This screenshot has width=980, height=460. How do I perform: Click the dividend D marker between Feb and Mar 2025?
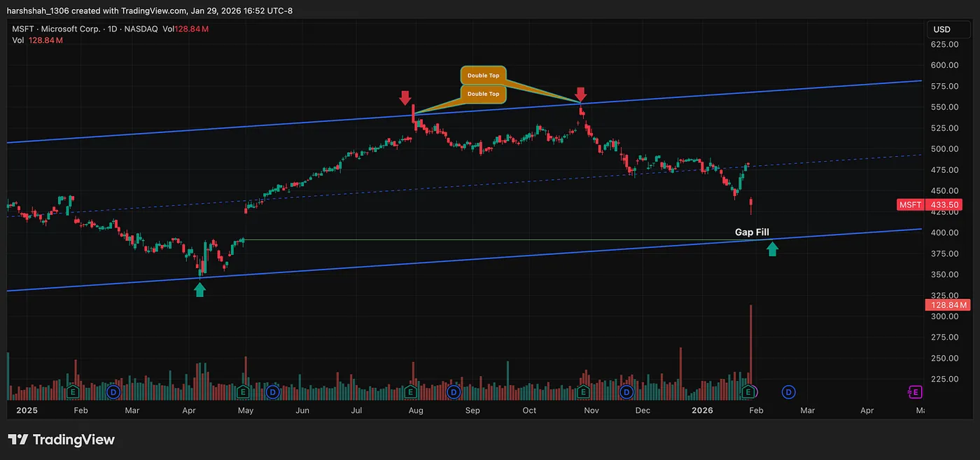pos(114,391)
